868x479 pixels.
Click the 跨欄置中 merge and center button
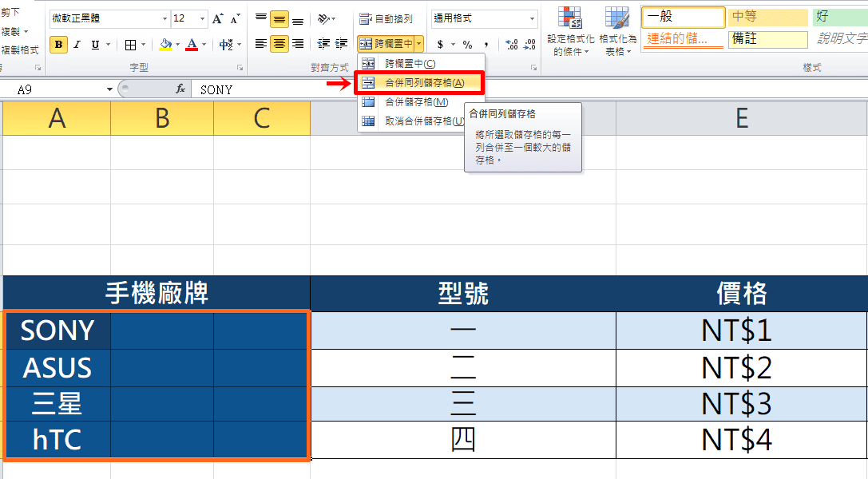pos(386,43)
